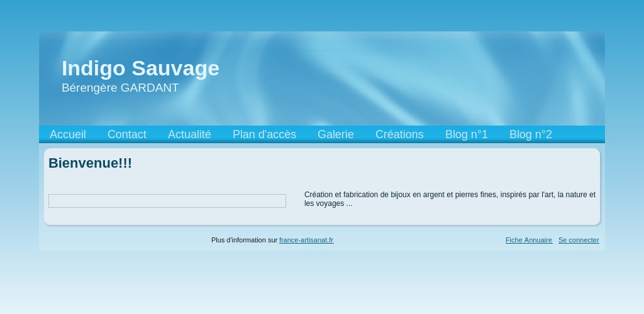Click the bijoux en argent description text

[x=450, y=199]
